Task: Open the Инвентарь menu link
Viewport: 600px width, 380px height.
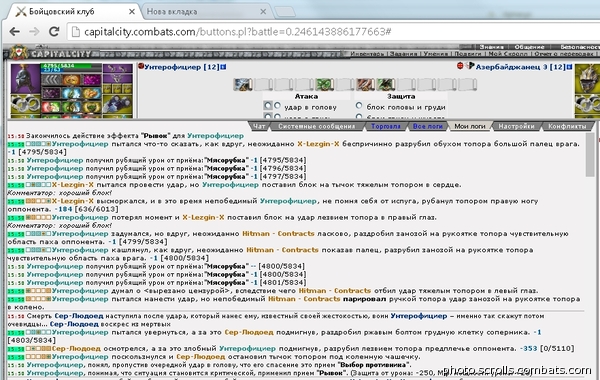Action: 367,54
